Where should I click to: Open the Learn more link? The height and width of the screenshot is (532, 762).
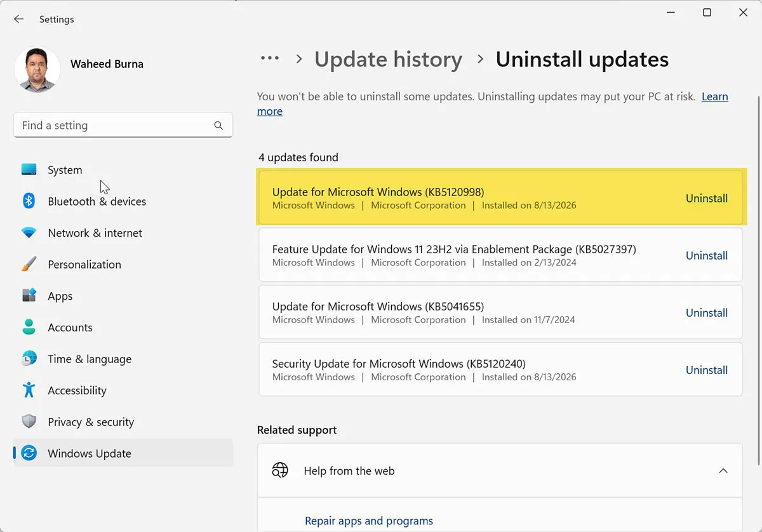pos(714,96)
